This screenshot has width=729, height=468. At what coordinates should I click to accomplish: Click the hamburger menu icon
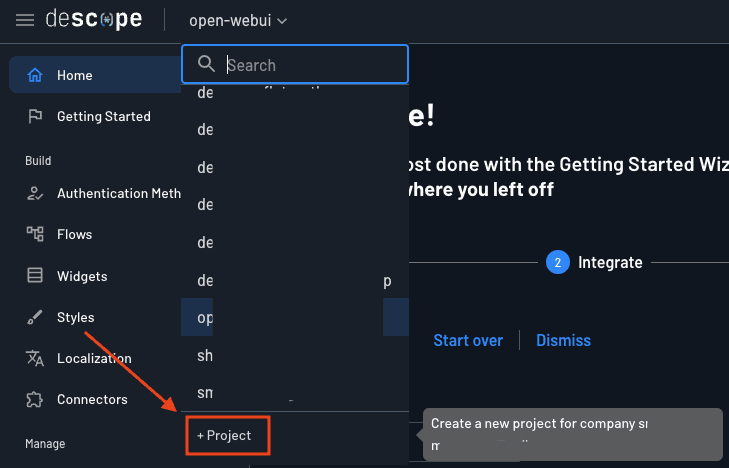pyautogui.click(x=25, y=20)
